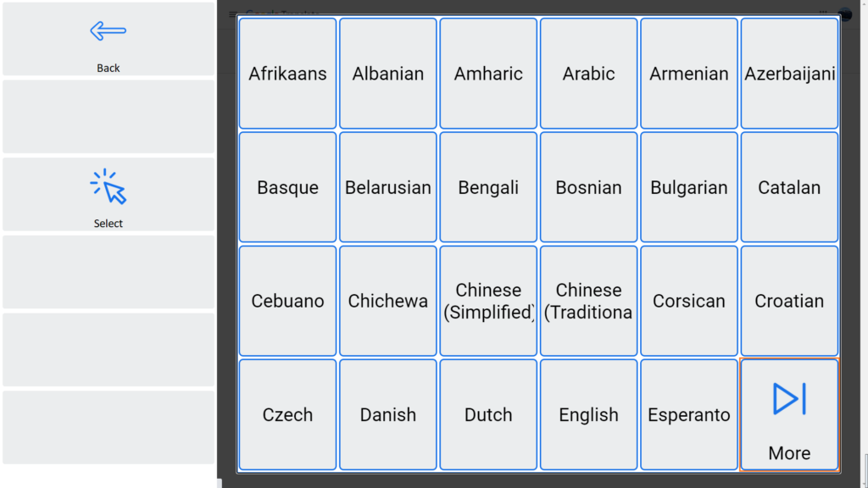Pick Amharic as the language

[x=488, y=74]
